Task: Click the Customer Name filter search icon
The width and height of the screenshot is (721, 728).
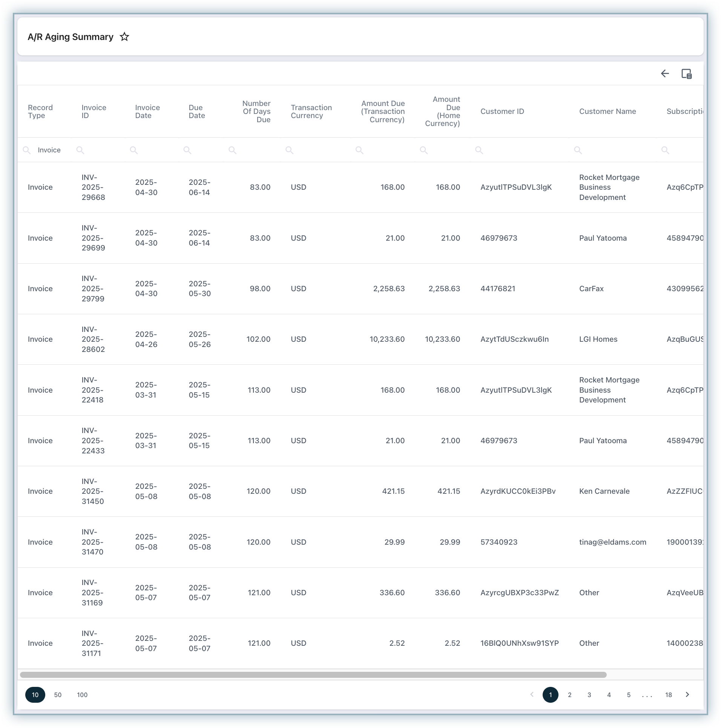Action: (x=578, y=150)
